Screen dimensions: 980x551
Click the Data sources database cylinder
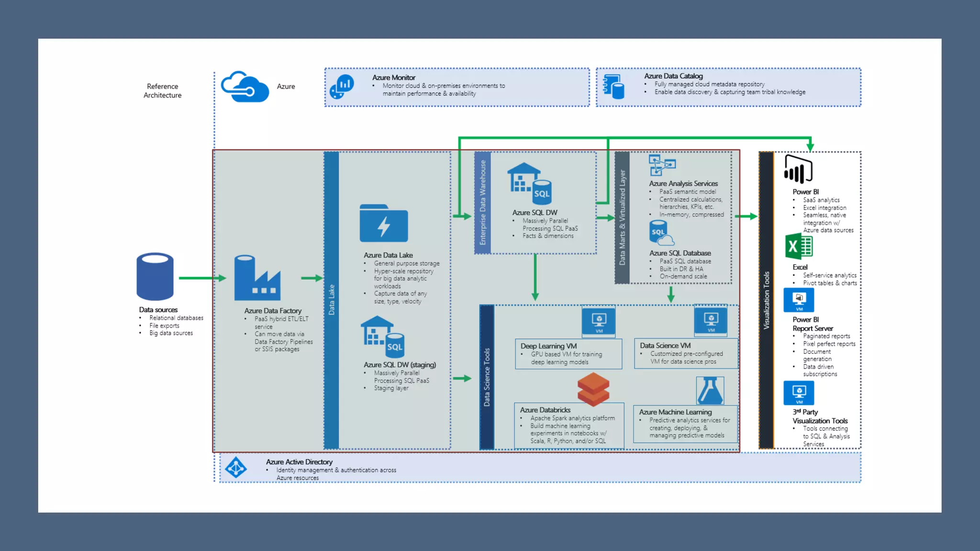pos(155,276)
